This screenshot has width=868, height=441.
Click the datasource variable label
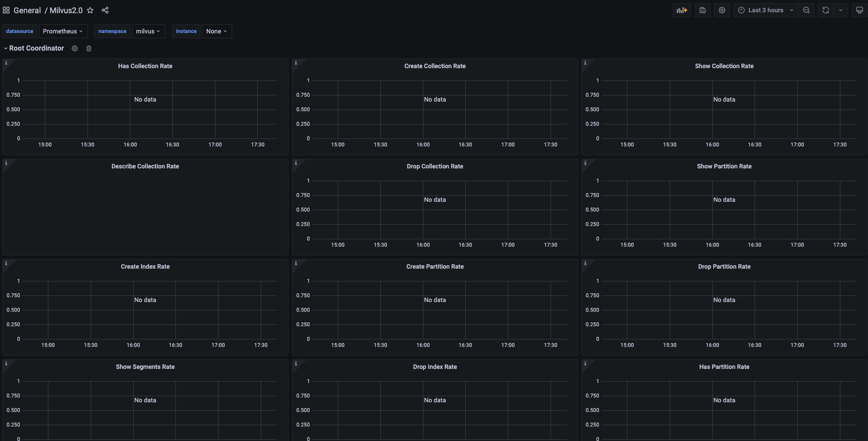pos(20,31)
